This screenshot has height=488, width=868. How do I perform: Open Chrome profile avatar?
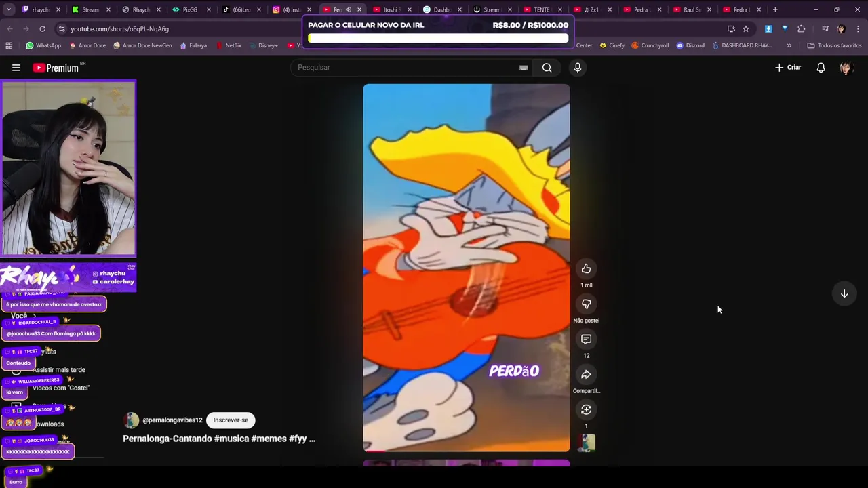[x=842, y=29]
